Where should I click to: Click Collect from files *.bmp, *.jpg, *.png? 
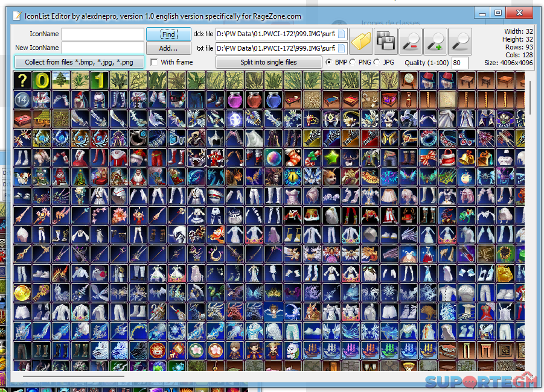pyautogui.click(x=79, y=62)
